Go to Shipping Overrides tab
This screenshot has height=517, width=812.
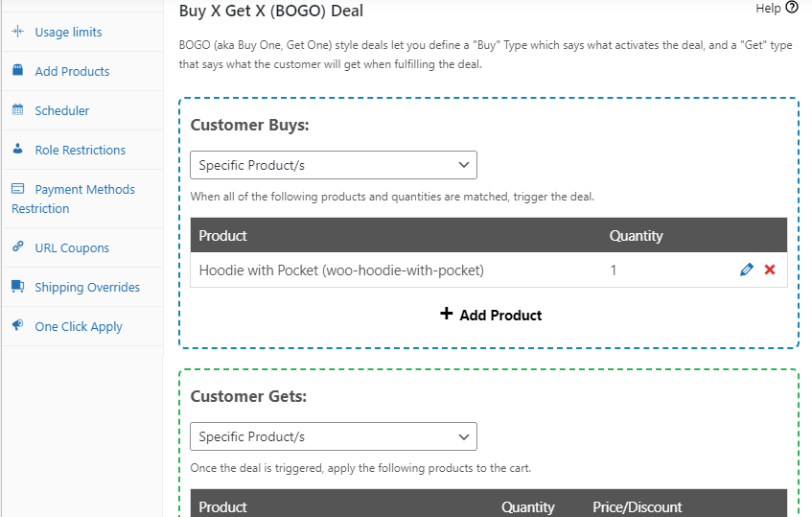tap(87, 287)
